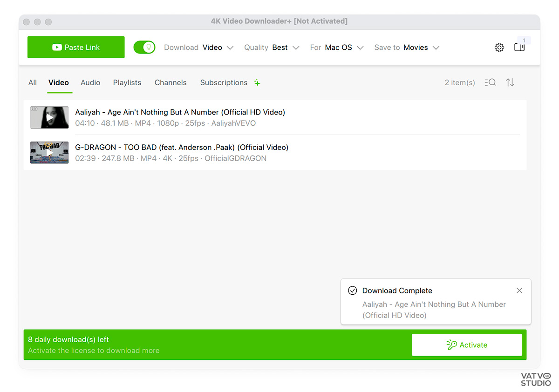This screenshot has width=559, height=392.
Task: Open the sidebar panel icon with badge
Action: click(519, 47)
